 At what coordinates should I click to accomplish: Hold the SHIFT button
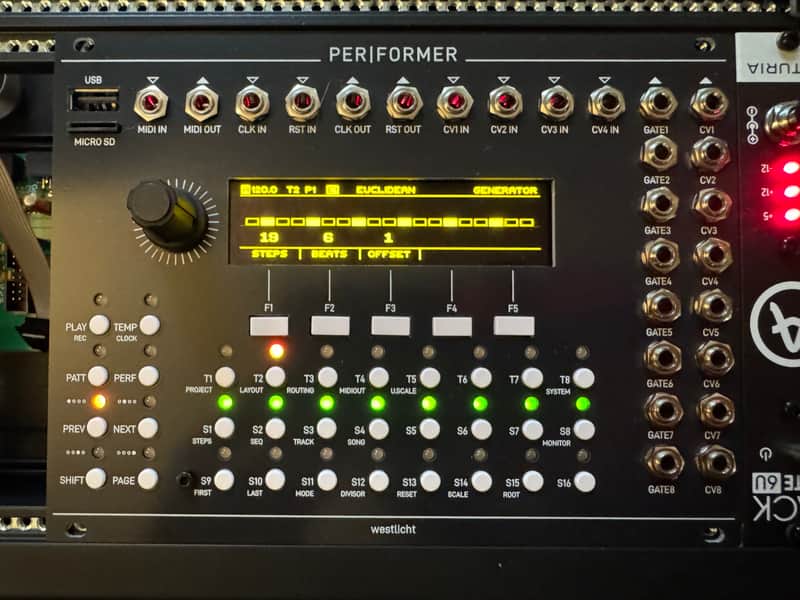point(96,479)
